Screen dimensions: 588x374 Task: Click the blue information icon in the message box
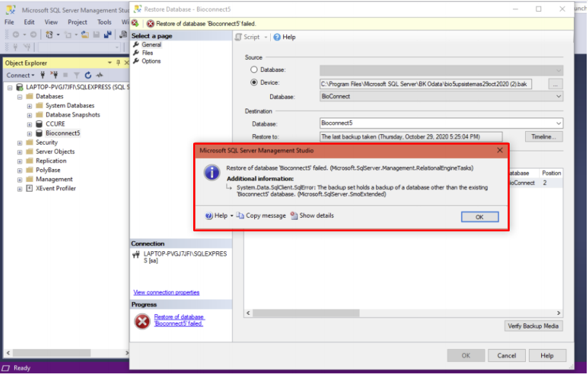[211, 173]
